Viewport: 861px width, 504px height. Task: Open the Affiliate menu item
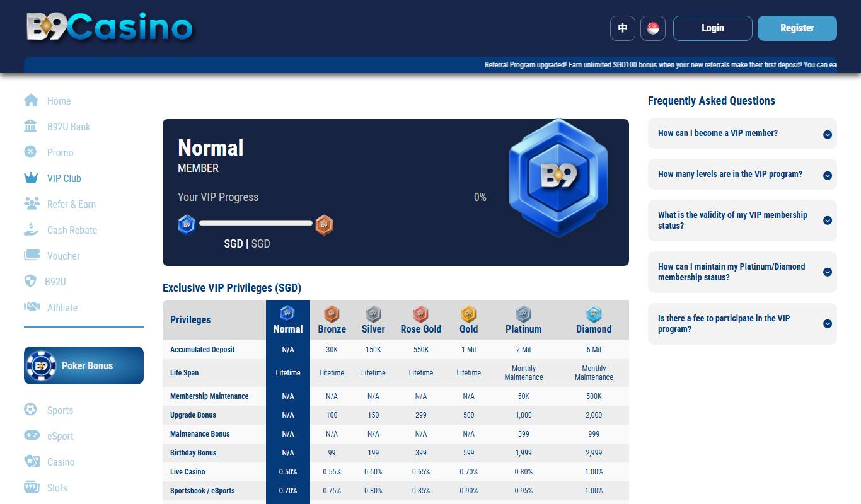[x=62, y=307]
